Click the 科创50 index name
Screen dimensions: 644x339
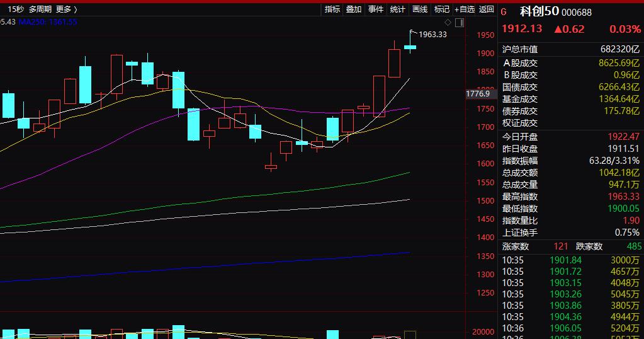pyautogui.click(x=539, y=11)
